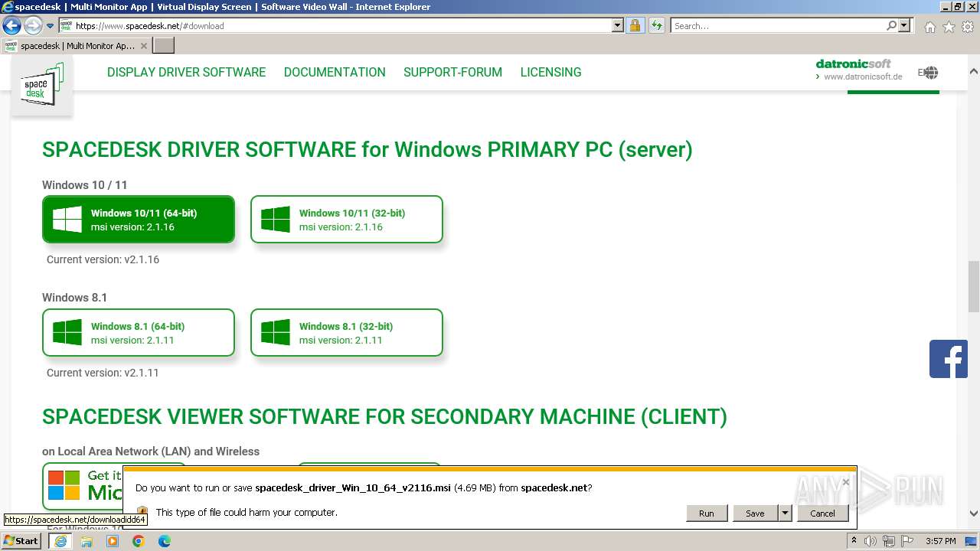
Task: Open the SUPPORT-FORUM menu item
Action: 452,72
